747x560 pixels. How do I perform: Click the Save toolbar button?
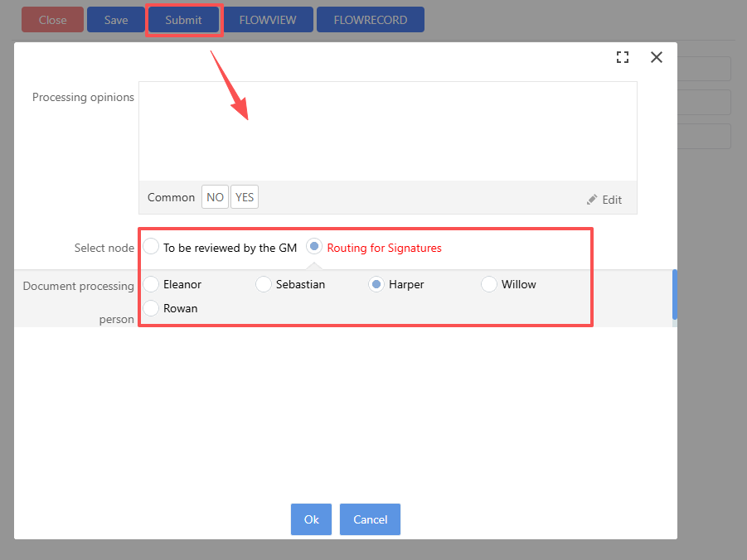(x=116, y=20)
